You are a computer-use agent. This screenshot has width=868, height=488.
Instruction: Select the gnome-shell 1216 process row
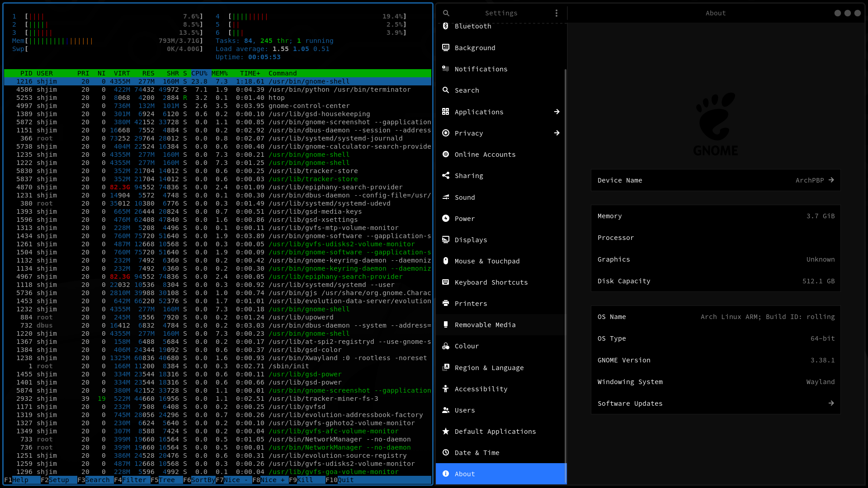click(x=217, y=81)
